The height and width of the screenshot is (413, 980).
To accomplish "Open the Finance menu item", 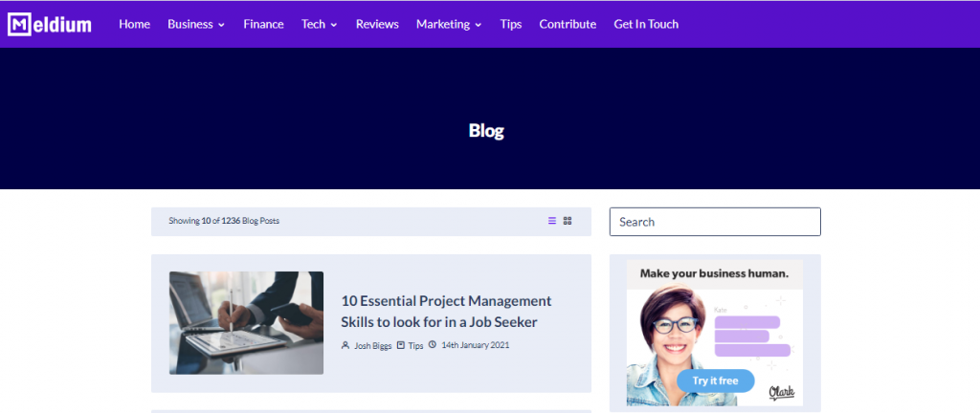I will click(263, 24).
